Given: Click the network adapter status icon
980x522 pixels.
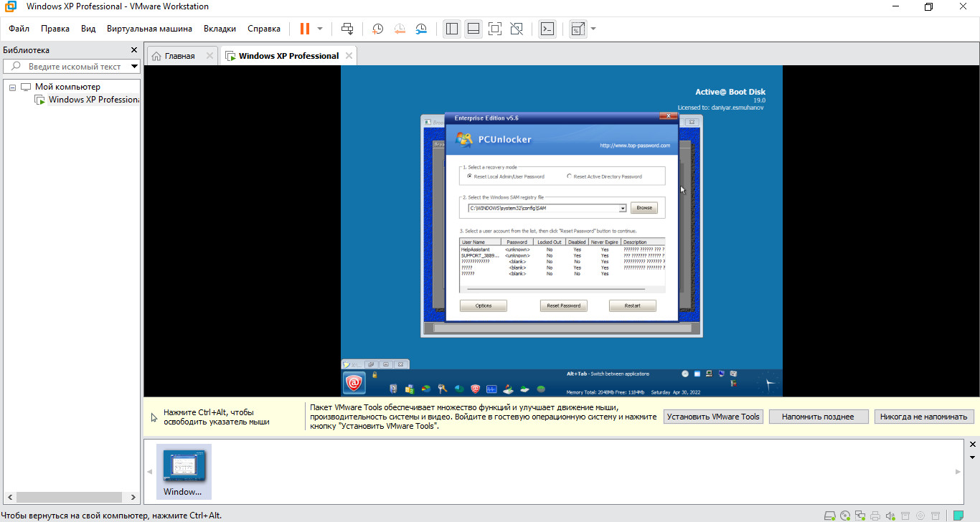Looking at the screenshot, I should click(860, 515).
